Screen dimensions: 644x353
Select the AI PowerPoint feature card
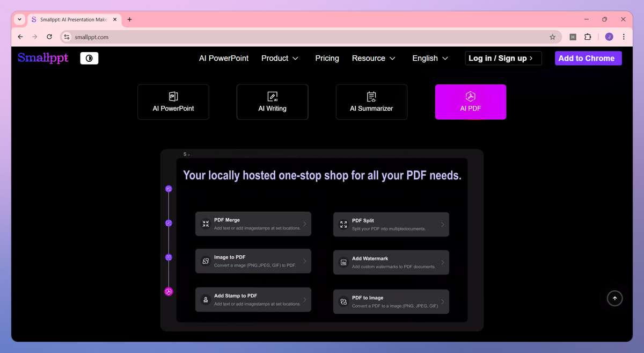point(173,102)
